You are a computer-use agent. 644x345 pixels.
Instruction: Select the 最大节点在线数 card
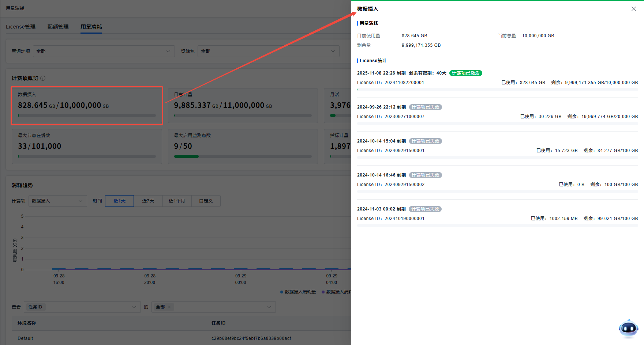pos(87,146)
